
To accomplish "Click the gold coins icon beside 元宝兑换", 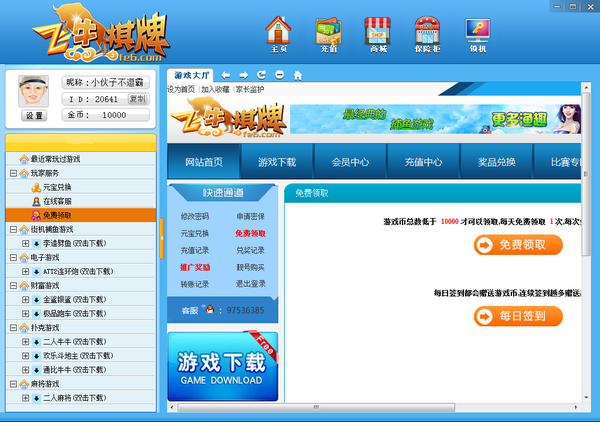I will [36, 187].
